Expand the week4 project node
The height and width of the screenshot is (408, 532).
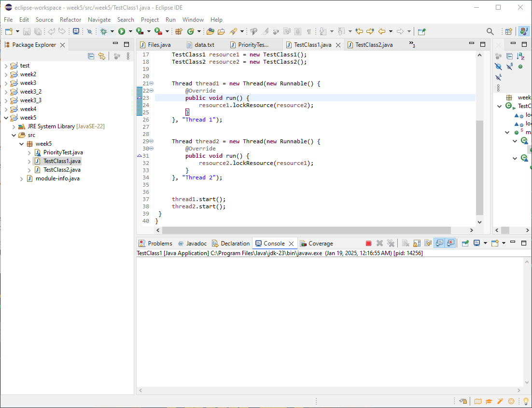point(6,109)
